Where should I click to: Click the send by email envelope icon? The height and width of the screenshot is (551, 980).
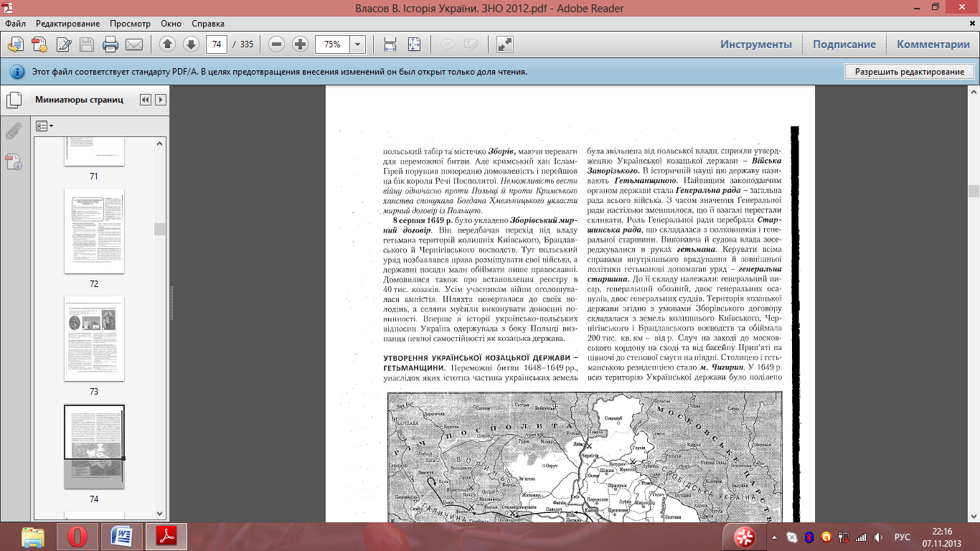pos(134,44)
